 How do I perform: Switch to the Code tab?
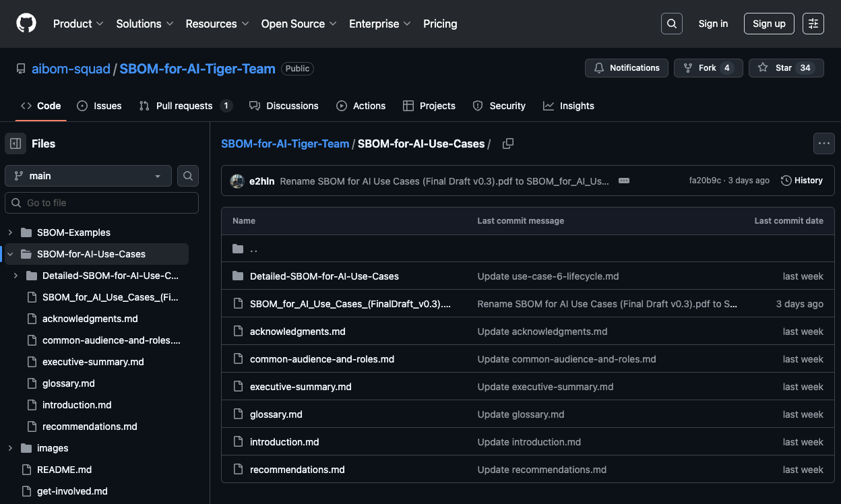41,106
